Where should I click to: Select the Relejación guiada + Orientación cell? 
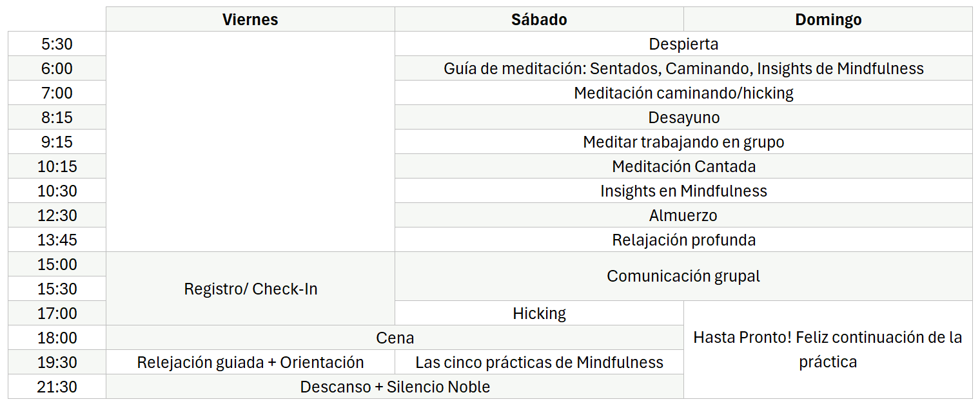coord(250,362)
